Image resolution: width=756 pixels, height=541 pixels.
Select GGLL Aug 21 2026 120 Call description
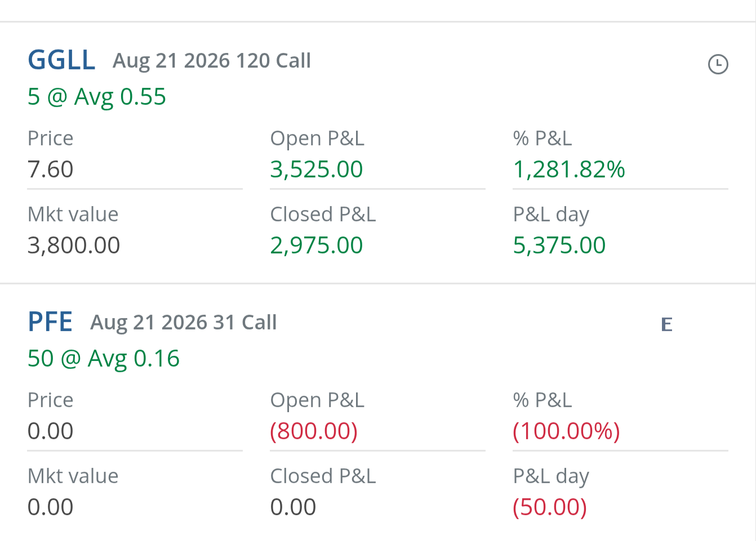point(212,61)
